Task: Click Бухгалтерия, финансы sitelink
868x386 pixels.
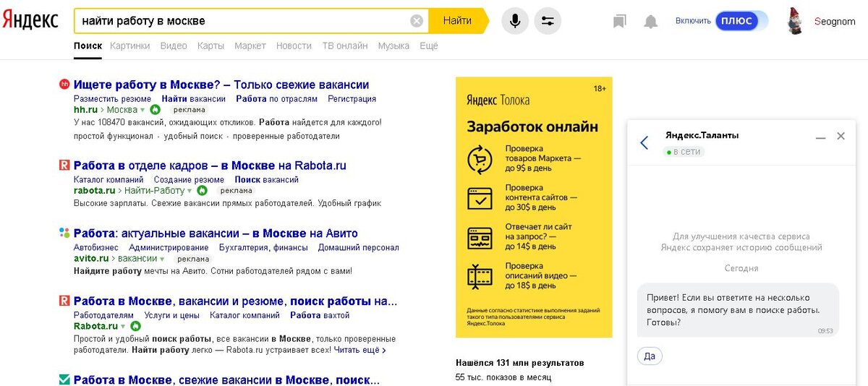Action: pos(263,247)
